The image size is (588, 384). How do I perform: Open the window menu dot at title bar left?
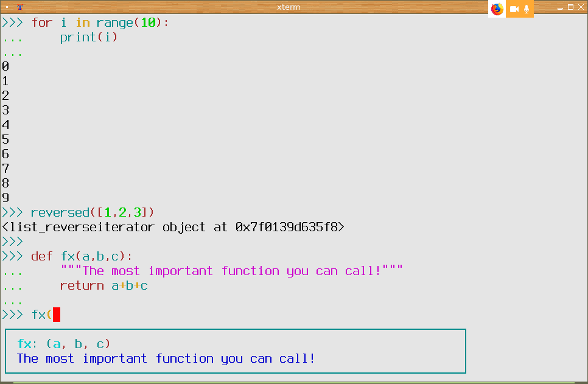(7, 7)
